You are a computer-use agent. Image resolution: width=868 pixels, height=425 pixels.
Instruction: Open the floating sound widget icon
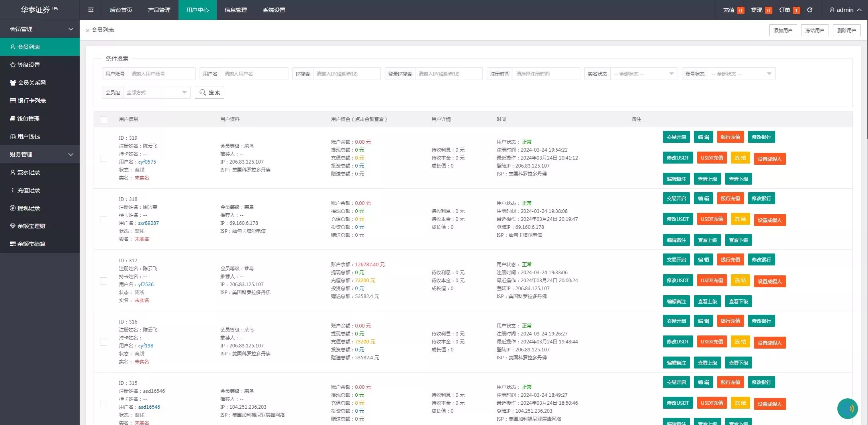[847, 409]
